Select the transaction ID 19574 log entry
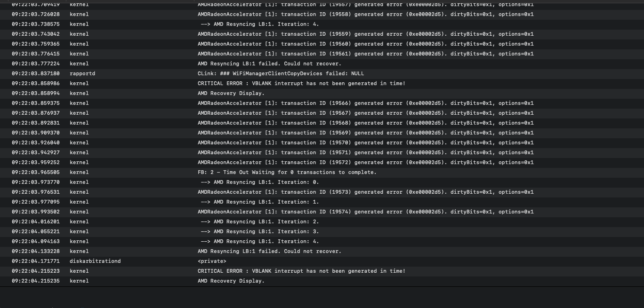The height and width of the screenshot is (308, 644). 365,212
